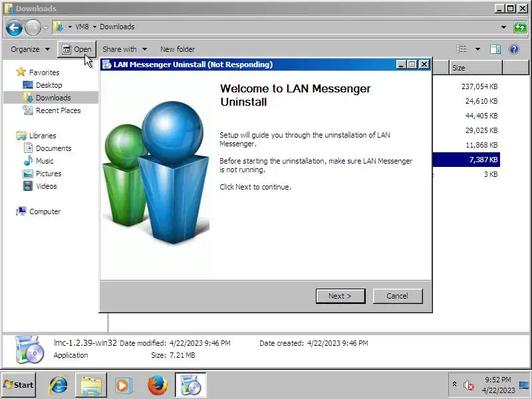This screenshot has height=399, width=532.
Task: Toggle the preview pane icon
Action: tap(495, 49)
